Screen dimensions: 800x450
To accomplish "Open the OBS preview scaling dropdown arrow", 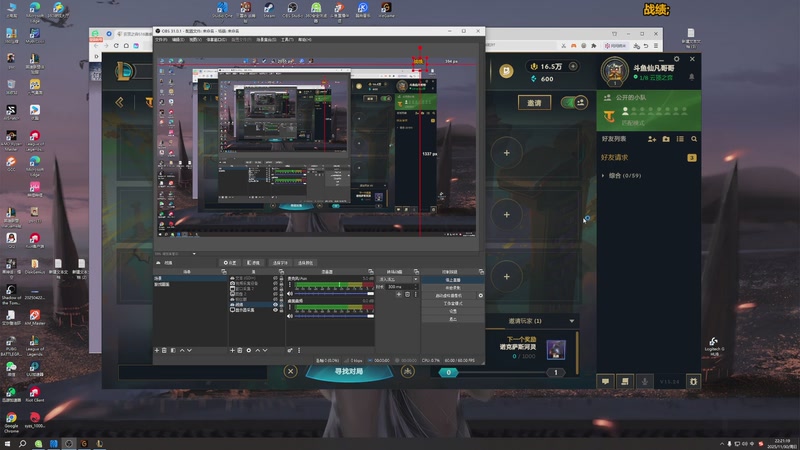I will pos(194,254).
